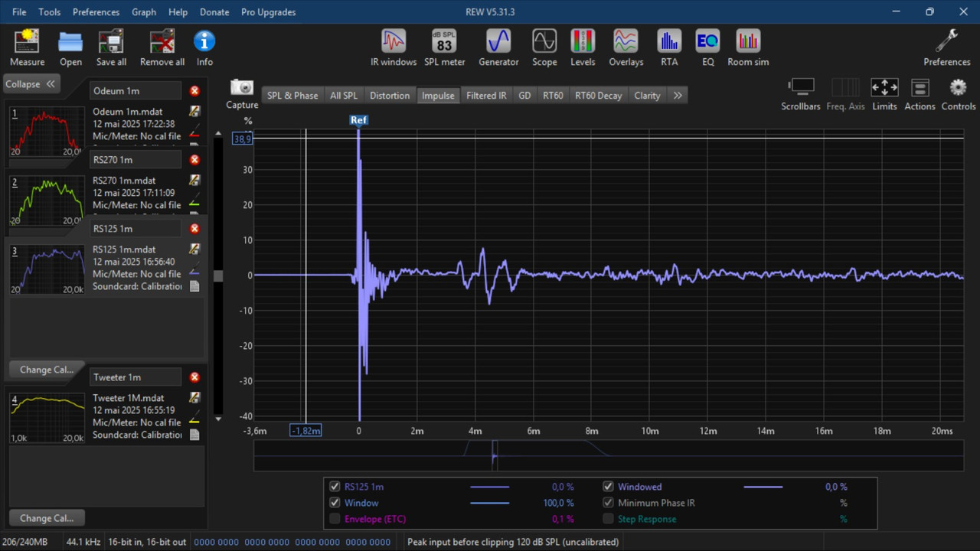This screenshot has height=551, width=980.
Task: Show more graph tabs with the chevron
Action: pyautogui.click(x=678, y=96)
